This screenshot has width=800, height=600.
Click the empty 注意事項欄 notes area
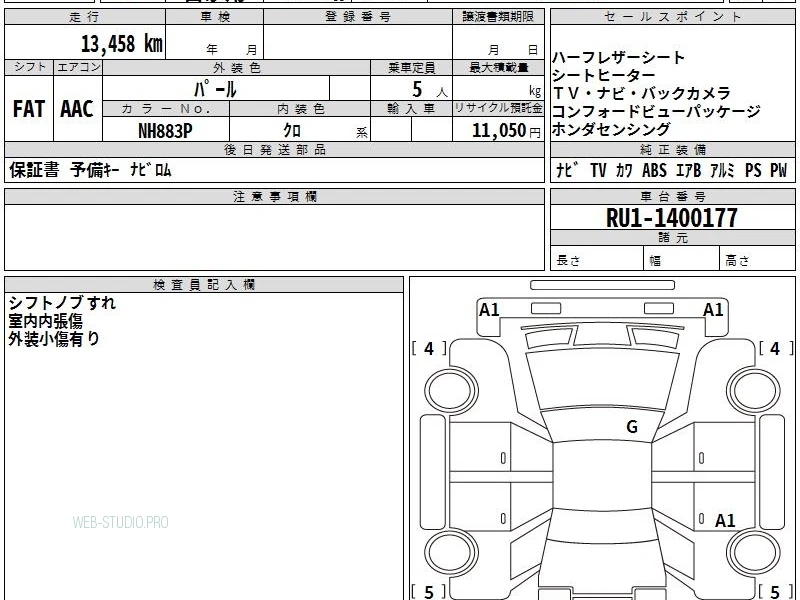[x=274, y=237]
